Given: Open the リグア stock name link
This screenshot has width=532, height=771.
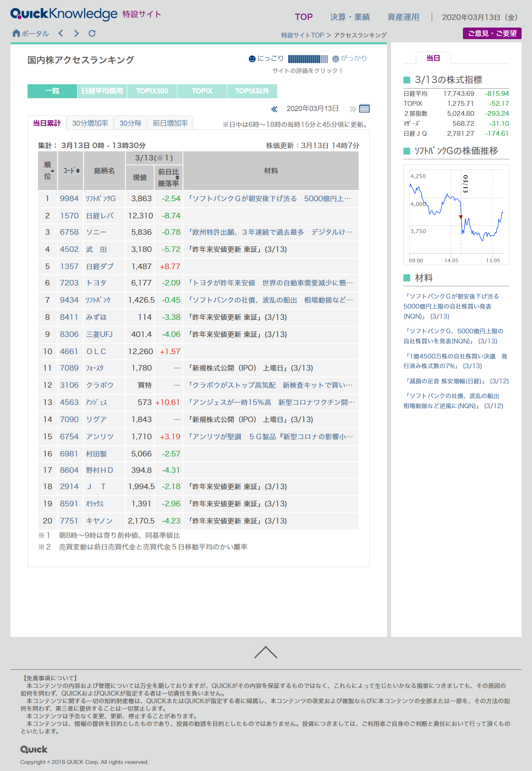Looking at the screenshot, I should click(x=96, y=419).
